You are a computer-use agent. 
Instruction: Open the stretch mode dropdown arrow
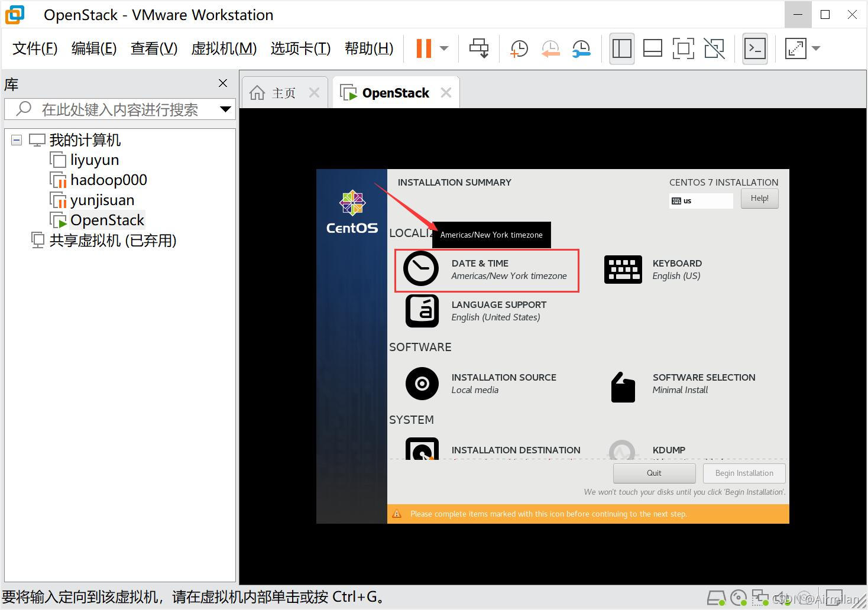click(x=817, y=48)
